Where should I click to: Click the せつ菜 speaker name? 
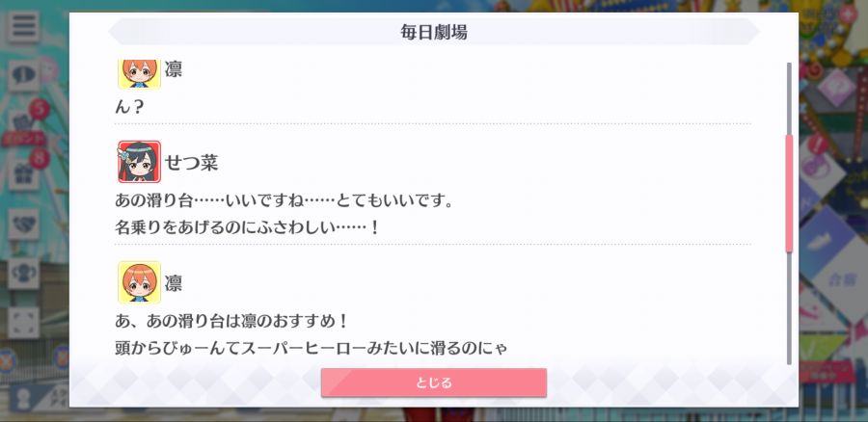[x=192, y=163]
